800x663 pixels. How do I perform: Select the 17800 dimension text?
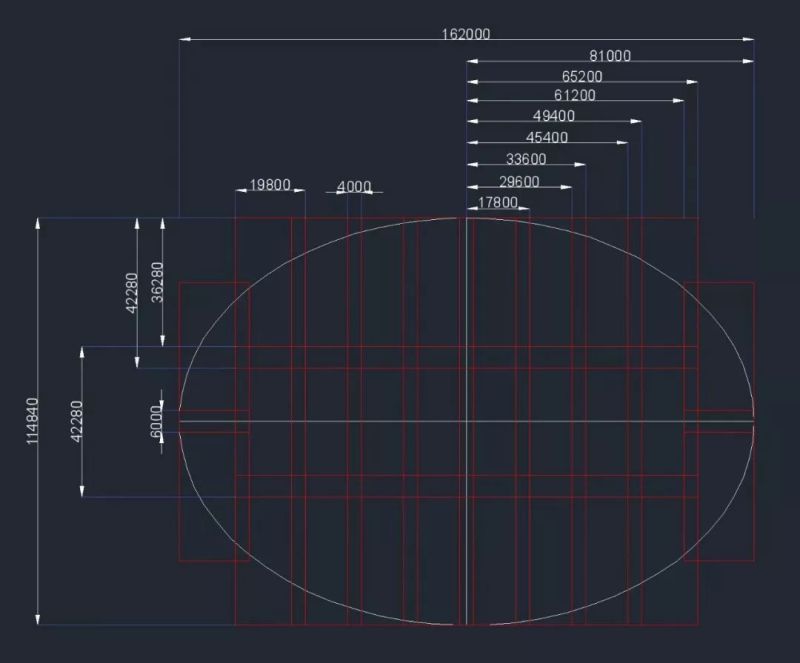(498, 203)
